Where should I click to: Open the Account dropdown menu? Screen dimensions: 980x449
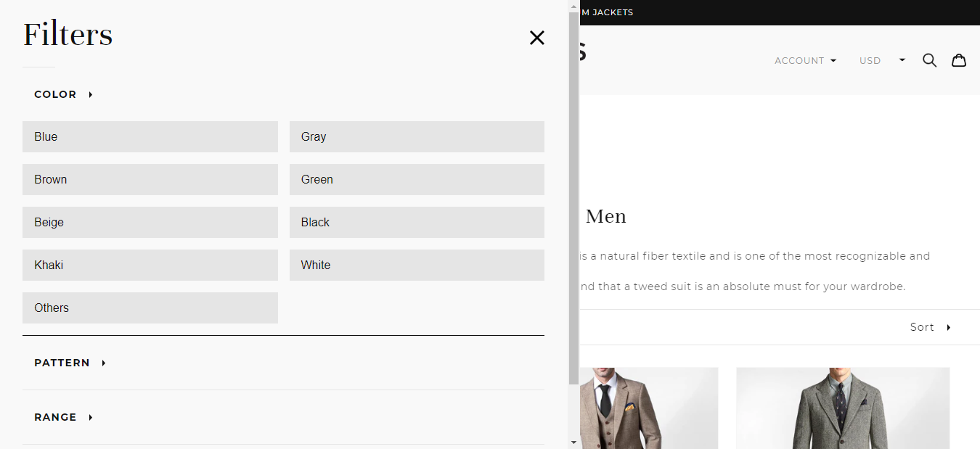(x=805, y=61)
